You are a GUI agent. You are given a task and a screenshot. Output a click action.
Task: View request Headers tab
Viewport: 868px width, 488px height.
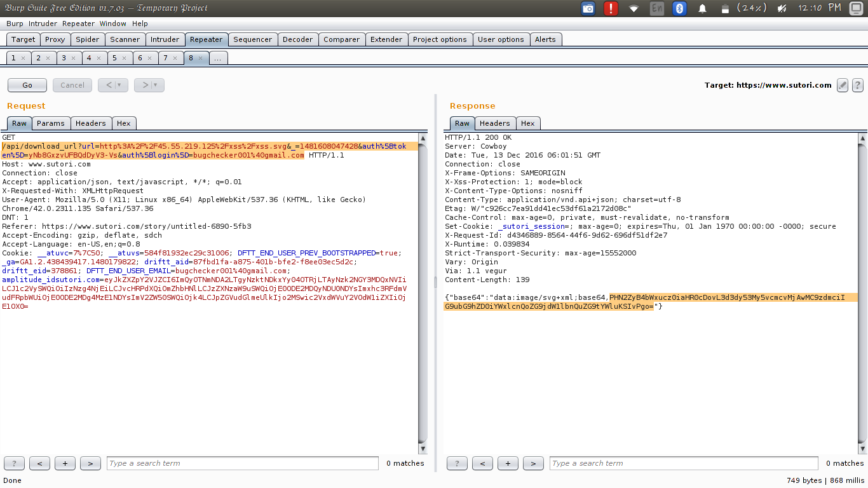tap(91, 123)
